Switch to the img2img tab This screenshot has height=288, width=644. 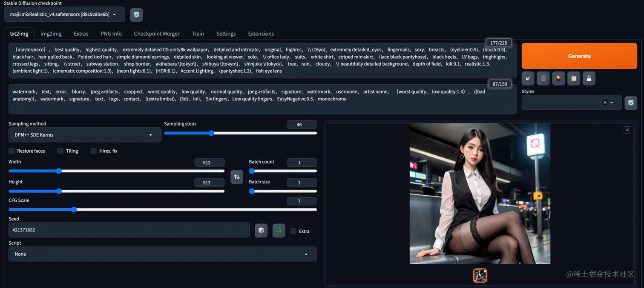[51, 34]
